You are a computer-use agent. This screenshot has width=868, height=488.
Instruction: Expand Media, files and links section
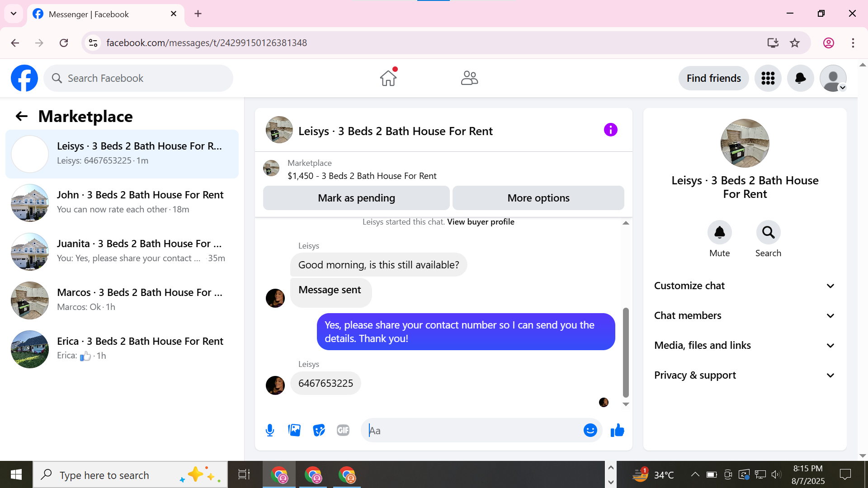coord(745,346)
